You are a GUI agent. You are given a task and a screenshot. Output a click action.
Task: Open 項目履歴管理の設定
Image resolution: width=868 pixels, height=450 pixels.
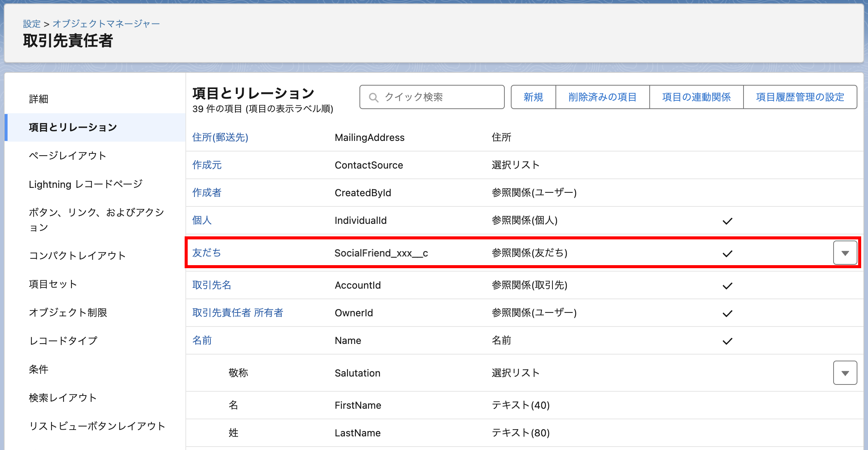click(x=800, y=97)
